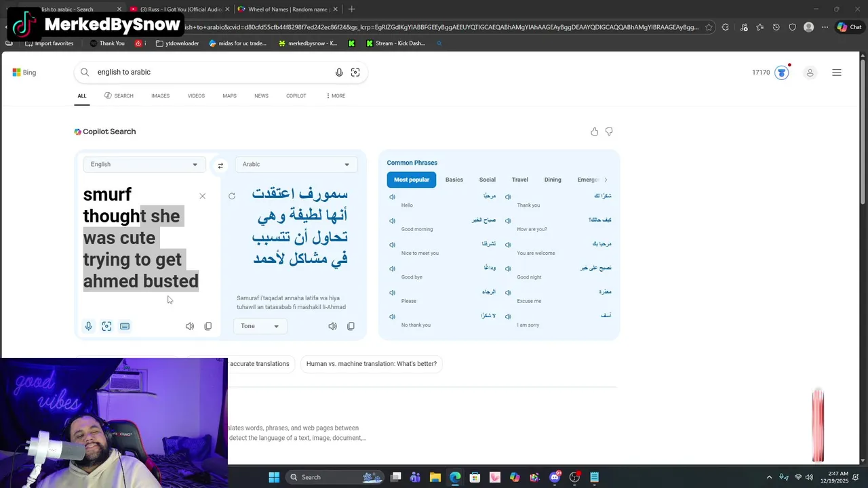Play audio for I am sorry phrase

(x=508, y=317)
